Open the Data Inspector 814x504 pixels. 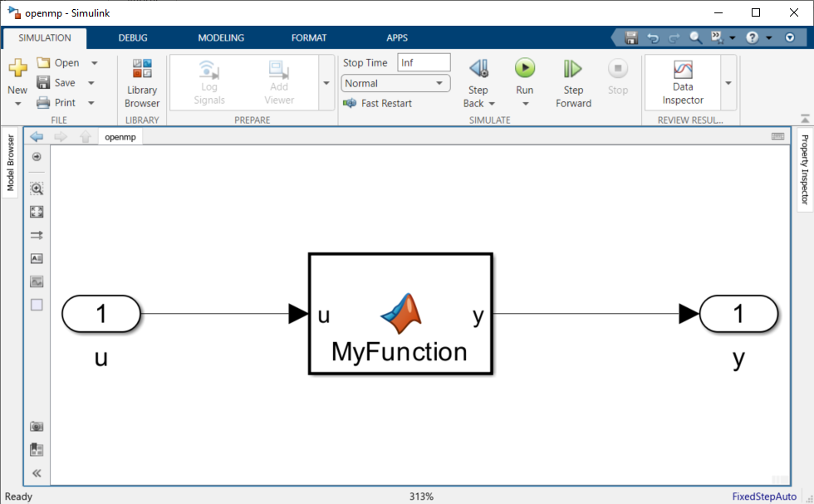683,83
